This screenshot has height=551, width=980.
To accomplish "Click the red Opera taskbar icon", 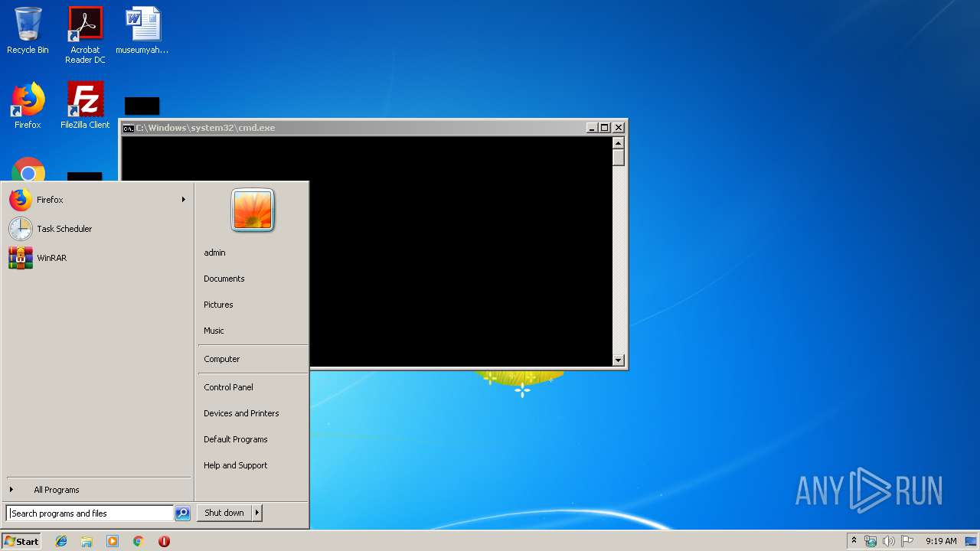I will click(164, 541).
